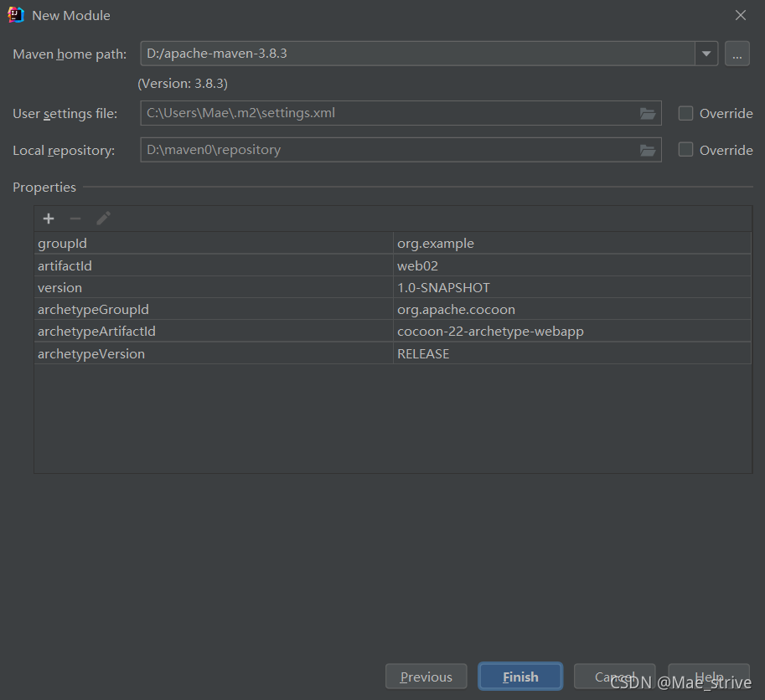Click the Cancel button

tap(614, 677)
